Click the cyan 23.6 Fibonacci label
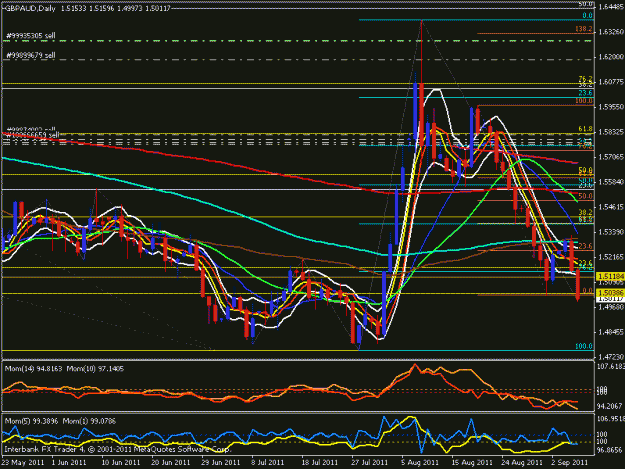This screenshot has height=469, width=625. (x=586, y=93)
